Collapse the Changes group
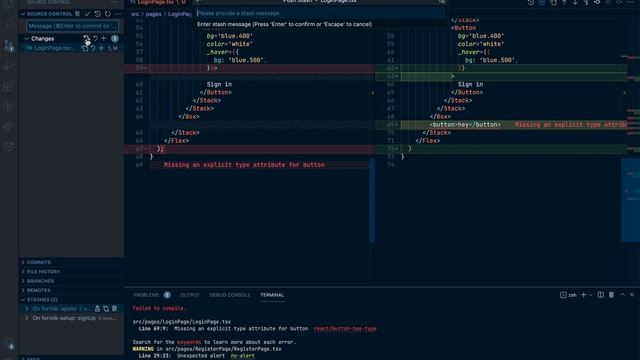Viewport: 640px width, 360px height. 27,39
